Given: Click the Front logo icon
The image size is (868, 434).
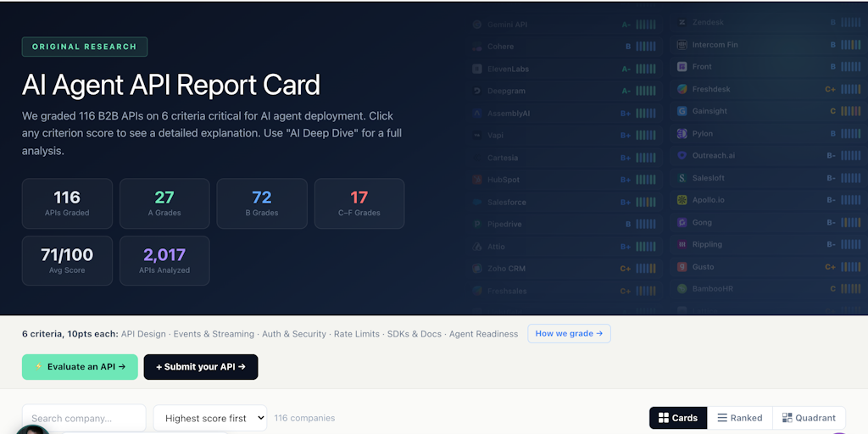Looking at the screenshot, I should coord(682,66).
